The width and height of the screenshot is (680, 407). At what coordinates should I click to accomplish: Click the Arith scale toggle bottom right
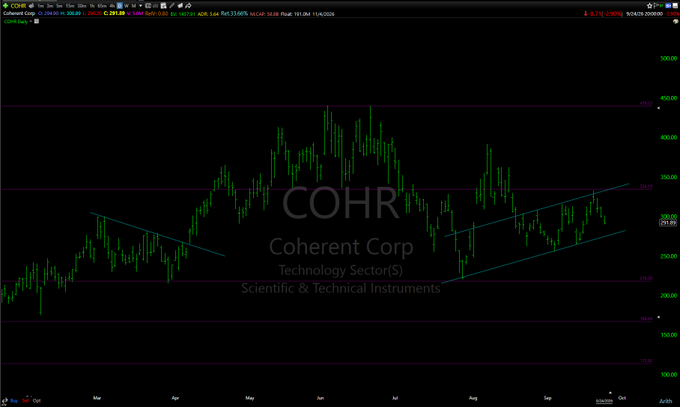[x=665, y=401]
